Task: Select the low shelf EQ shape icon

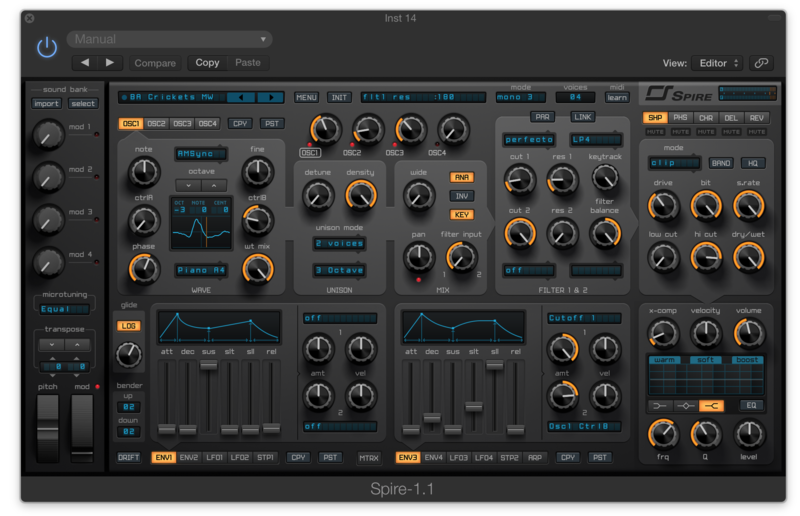Action: pos(660,406)
